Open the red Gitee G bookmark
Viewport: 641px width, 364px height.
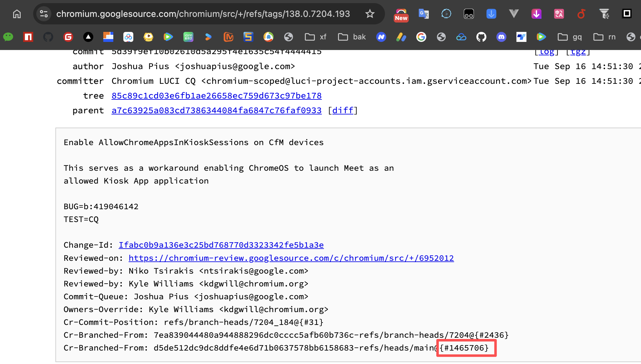click(x=68, y=37)
